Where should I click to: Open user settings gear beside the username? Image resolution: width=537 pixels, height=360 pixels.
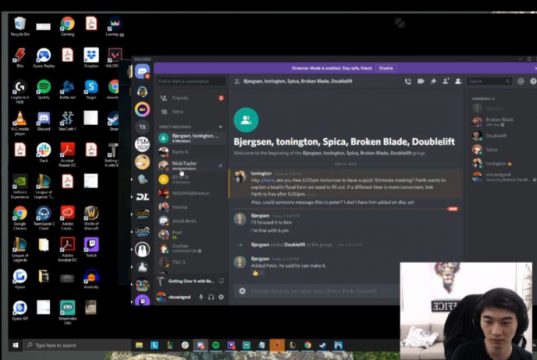221,297
